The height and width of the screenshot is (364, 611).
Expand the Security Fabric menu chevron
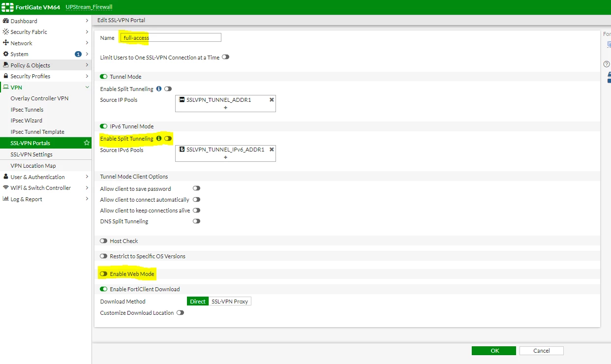[87, 31]
